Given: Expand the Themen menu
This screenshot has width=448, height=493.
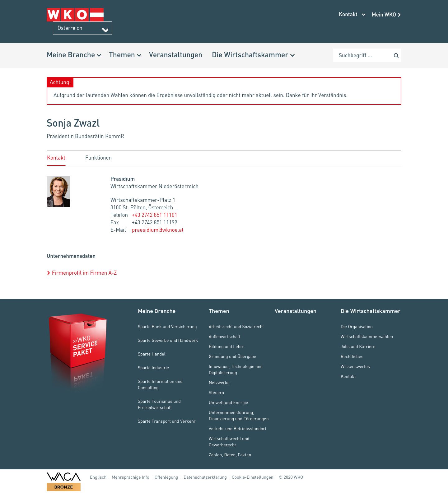Looking at the screenshot, I should point(125,55).
